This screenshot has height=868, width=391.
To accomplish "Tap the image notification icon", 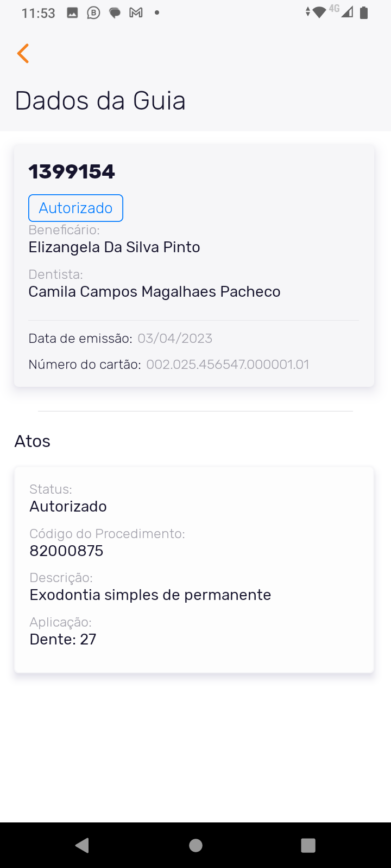I will (72, 12).
